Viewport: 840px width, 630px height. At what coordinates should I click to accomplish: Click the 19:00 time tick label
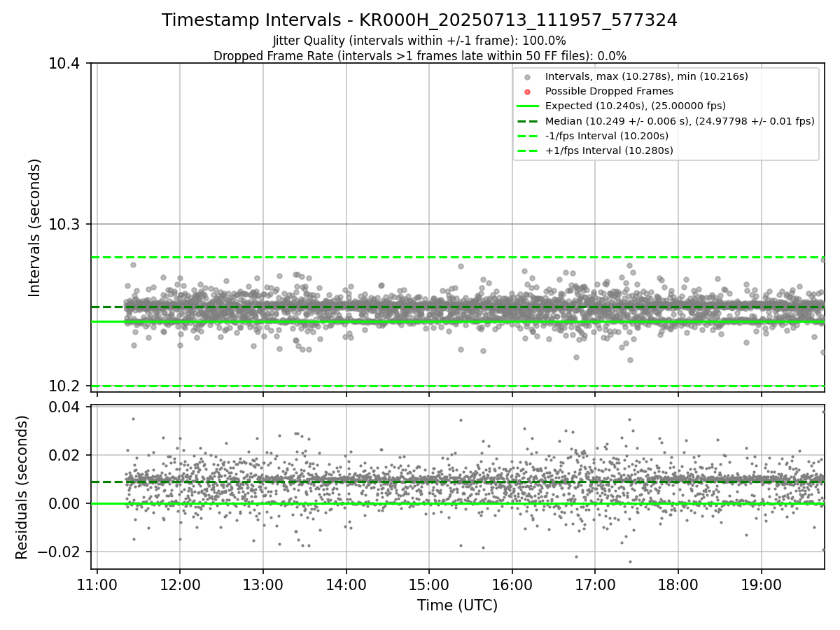[x=761, y=584]
